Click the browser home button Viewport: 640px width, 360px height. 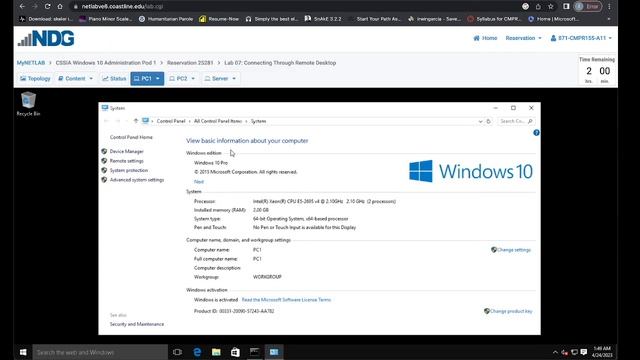click(x=60, y=7)
